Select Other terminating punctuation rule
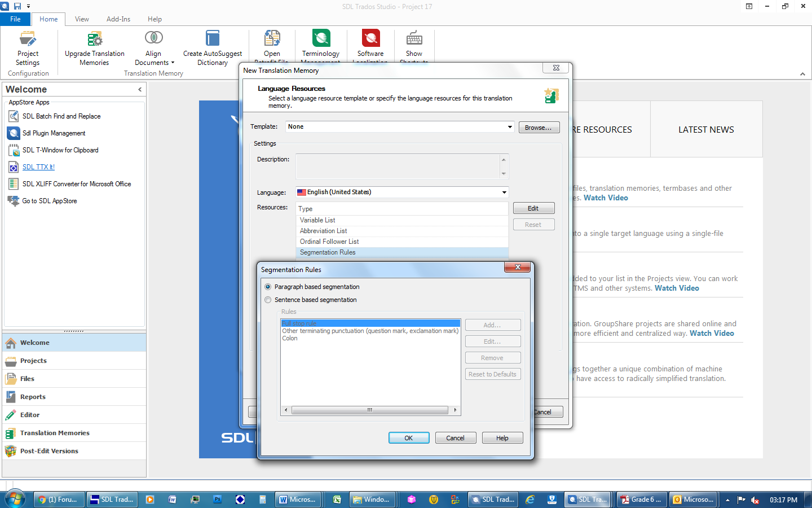 coord(370,331)
